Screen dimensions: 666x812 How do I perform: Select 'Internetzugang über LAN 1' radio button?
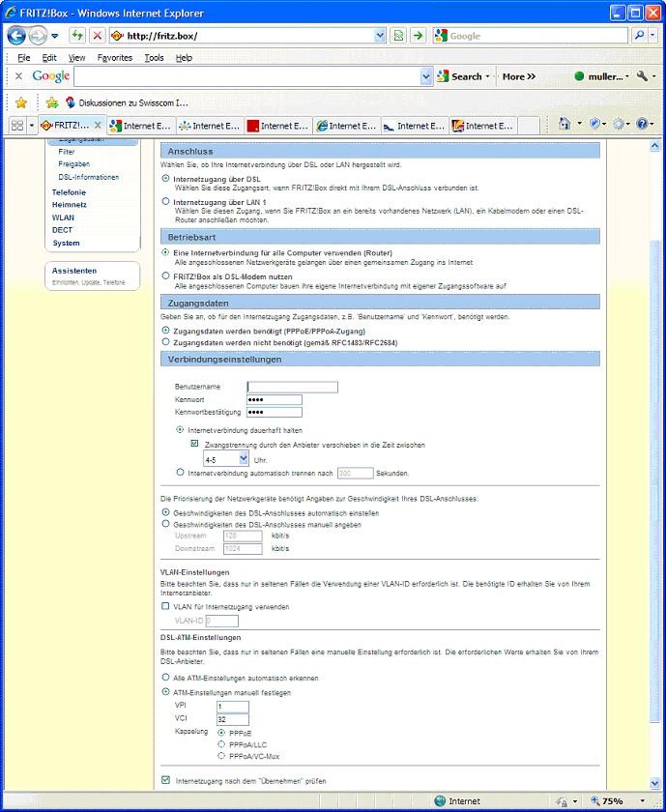coord(165,202)
